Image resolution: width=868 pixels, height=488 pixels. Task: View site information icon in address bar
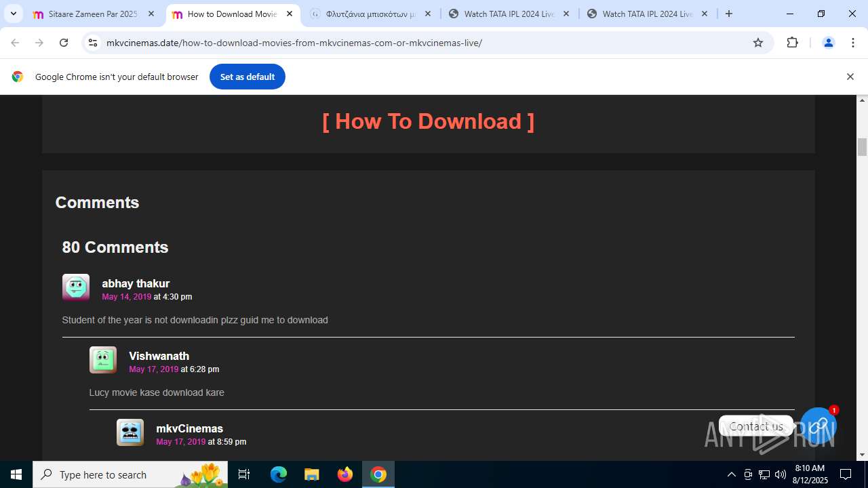pyautogui.click(x=93, y=43)
